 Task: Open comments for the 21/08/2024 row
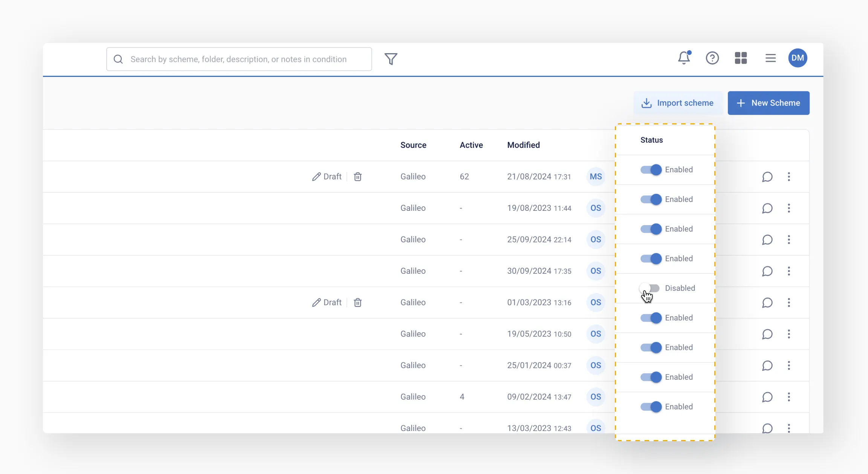(x=767, y=177)
